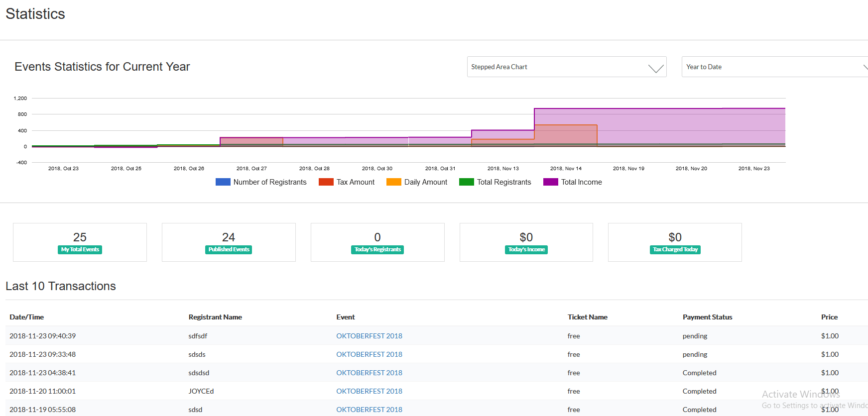The image size is (868, 416).
Task: Open OKTOBERFEST 2018 link for sdfsdf
Action: pyautogui.click(x=369, y=336)
